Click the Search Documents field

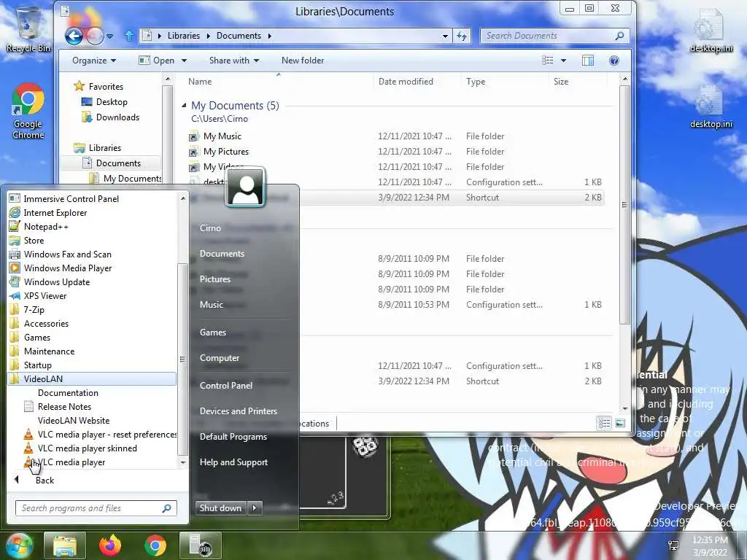[555, 36]
